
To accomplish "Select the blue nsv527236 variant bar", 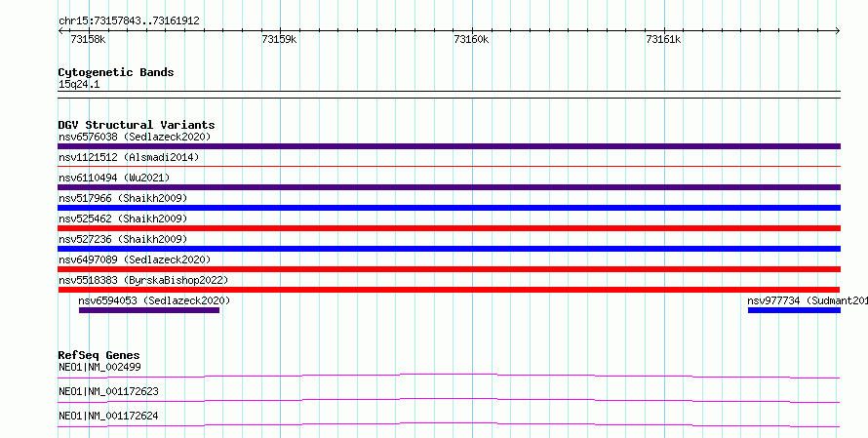I will pos(449,249).
